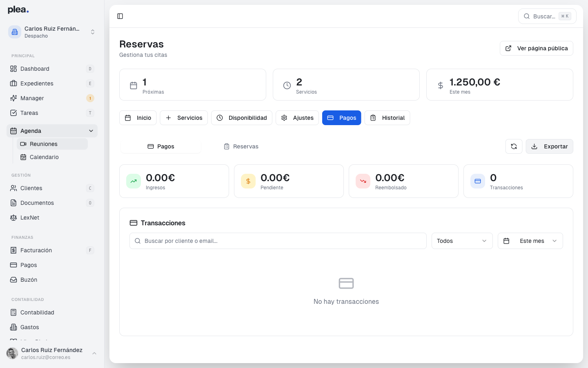
Task: Select the Reservas sub-tab
Action: tap(241, 146)
